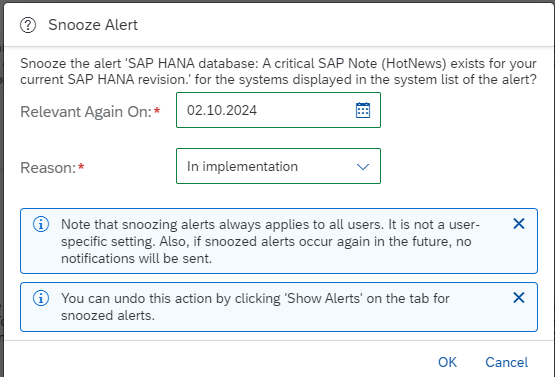Click the 'Snooze Alert' dialog title
Image resolution: width=555 pixels, height=377 pixels.
tap(93, 25)
